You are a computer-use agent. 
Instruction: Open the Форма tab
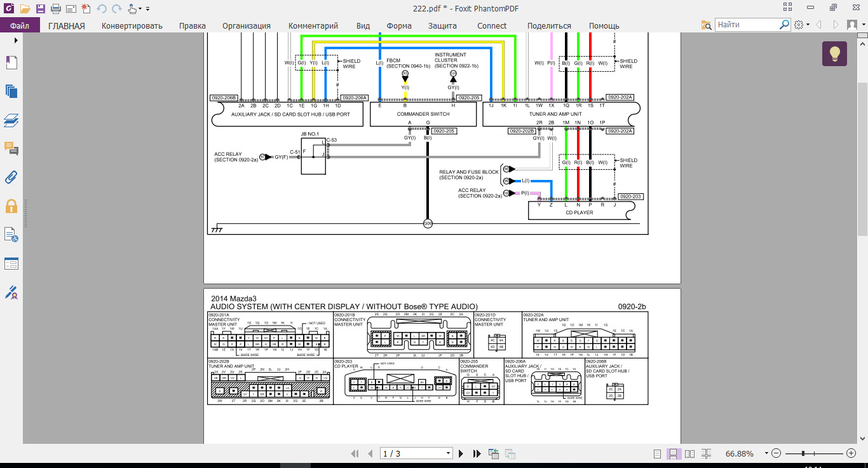click(x=399, y=25)
